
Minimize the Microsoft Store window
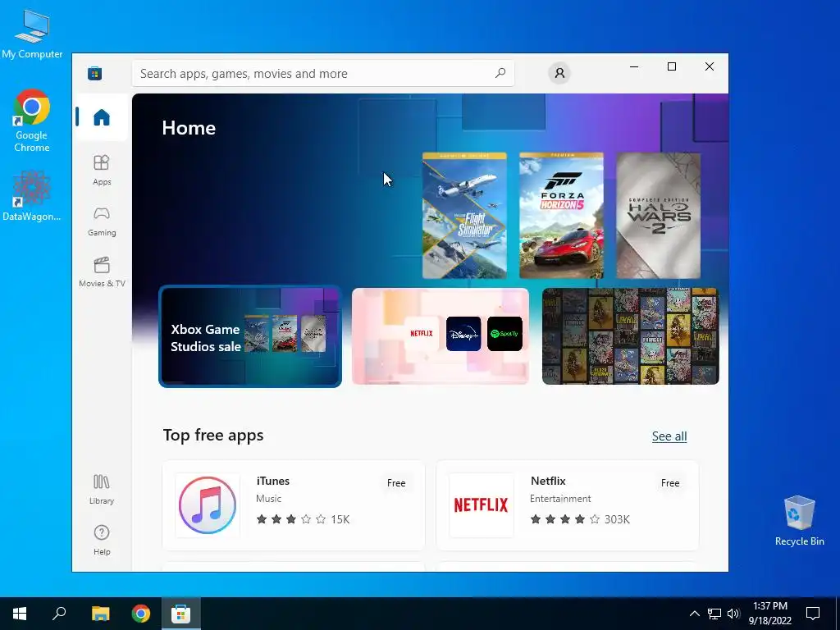click(634, 66)
